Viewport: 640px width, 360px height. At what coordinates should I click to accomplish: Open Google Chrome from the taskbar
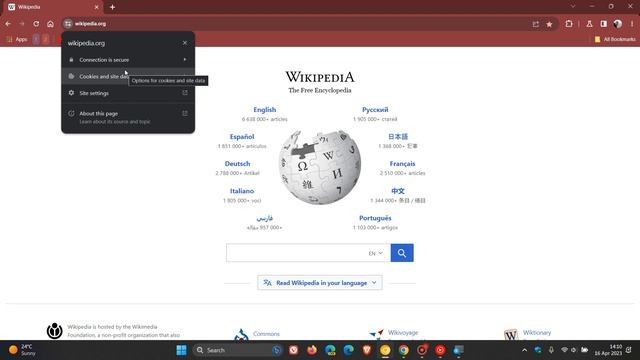[x=403, y=350]
